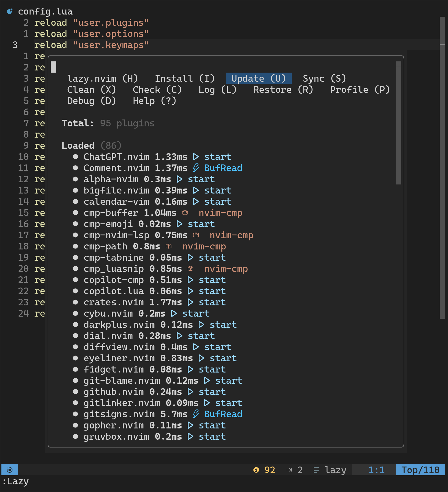This screenshot has height=492, width=448.
Task: Click the play icon on gruvbox.nvim row
Action: [191, 437]
